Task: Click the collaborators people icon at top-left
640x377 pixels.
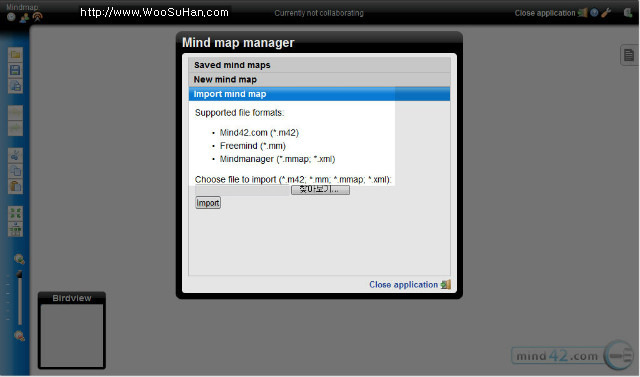Action: tap(24, 17)
